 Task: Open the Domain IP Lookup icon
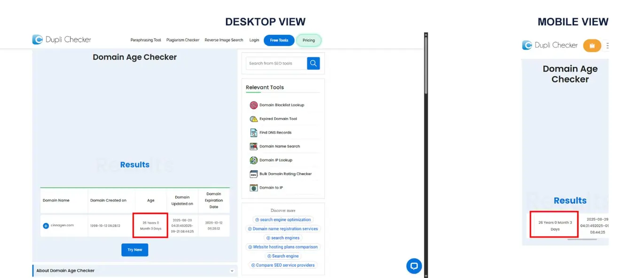[253, 160]
